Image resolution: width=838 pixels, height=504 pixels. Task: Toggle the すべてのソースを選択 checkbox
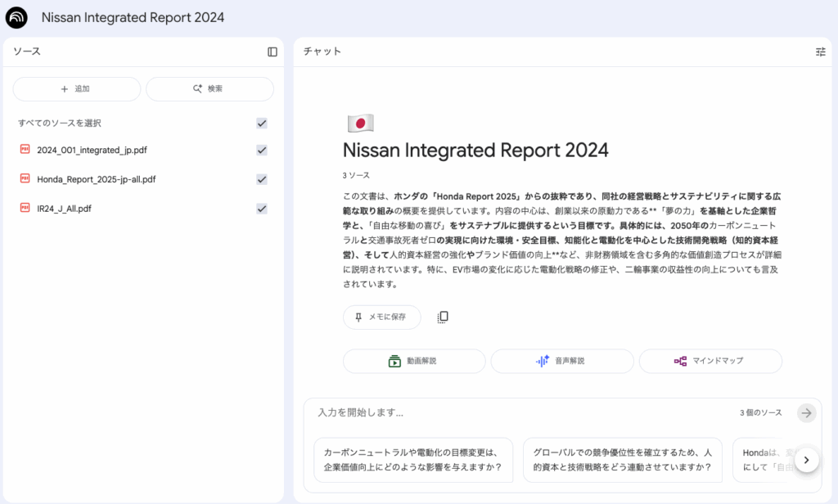(262, 124)
